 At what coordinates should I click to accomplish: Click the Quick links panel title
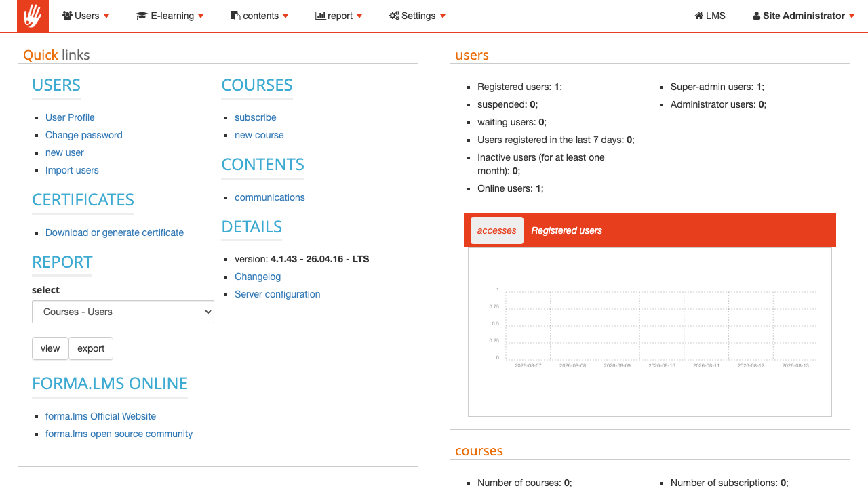[x=56, y=55]
